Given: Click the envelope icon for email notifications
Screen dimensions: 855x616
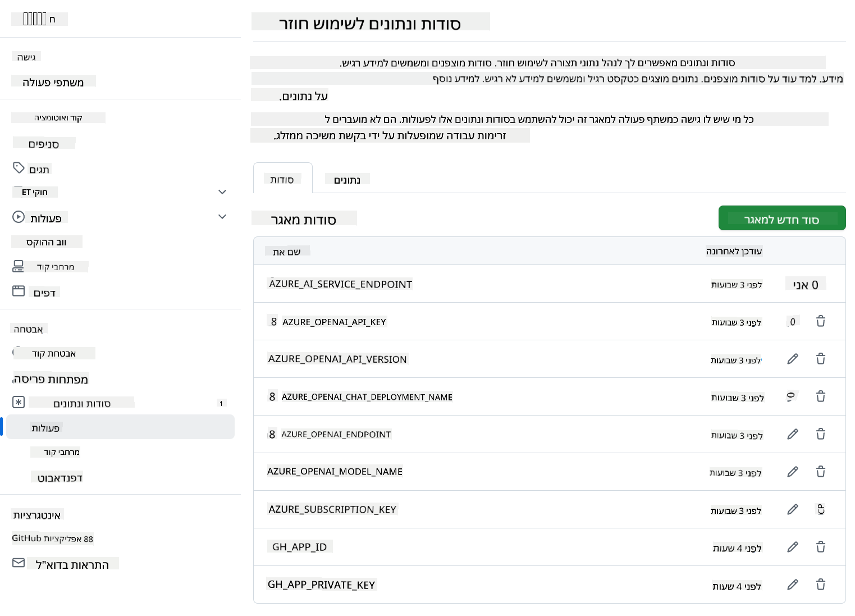Looking at the screenshot, I should click(x=19, y=563).
